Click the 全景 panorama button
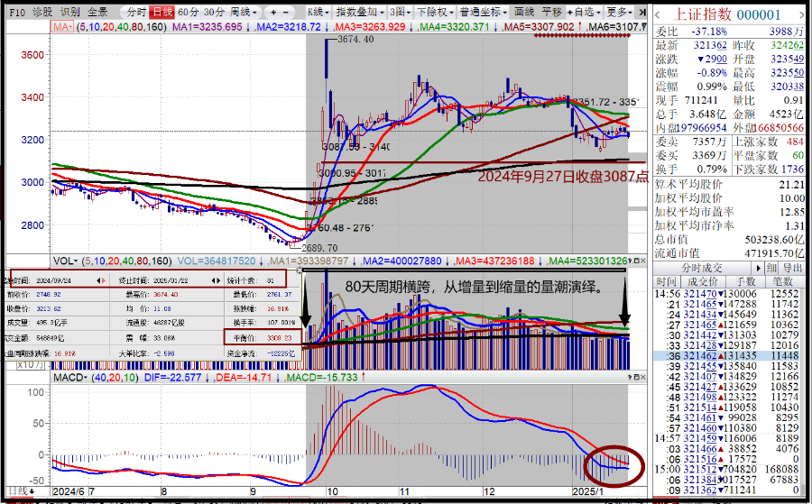 (97, 12)
